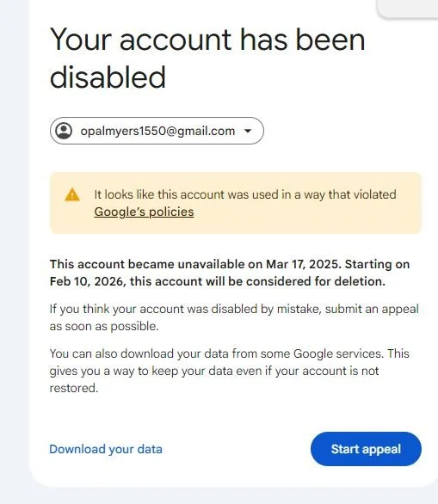Click the 'submit an appeal' paragraph
438x504 pixels.
[234, 317]
